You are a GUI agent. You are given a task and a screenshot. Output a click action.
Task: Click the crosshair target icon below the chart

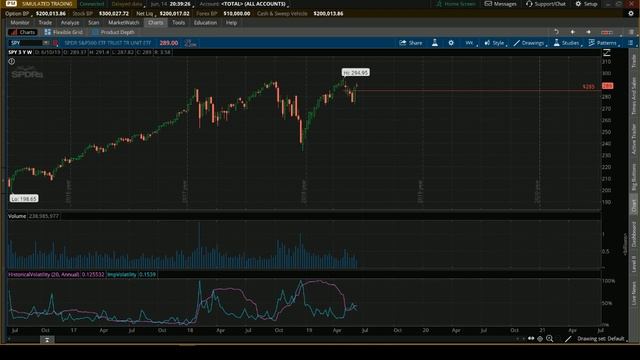(540, 338)
